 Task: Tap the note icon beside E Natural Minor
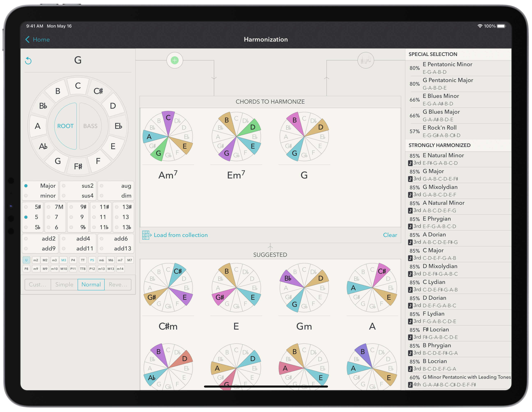point(411,163)
